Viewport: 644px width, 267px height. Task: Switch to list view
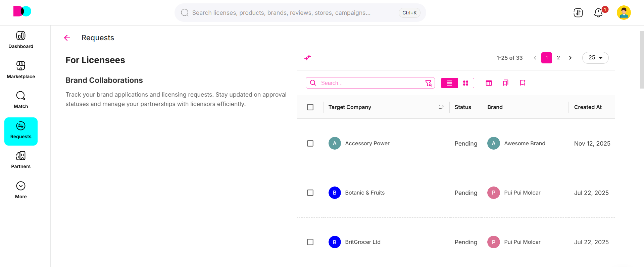coord(449,83)
